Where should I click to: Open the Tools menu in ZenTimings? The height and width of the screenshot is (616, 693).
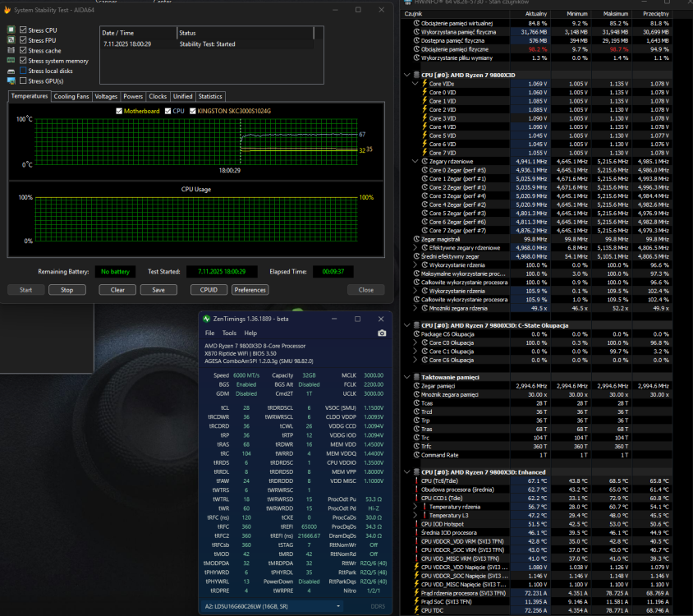click(229, 333)
